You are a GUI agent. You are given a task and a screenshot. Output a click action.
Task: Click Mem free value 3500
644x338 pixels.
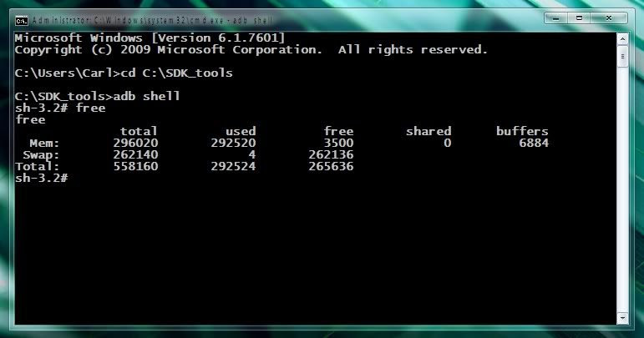click(338, 144)
